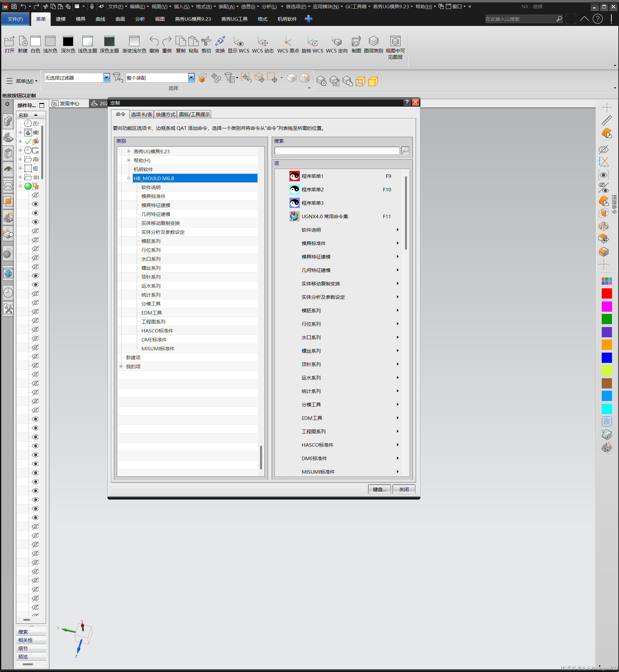This screenshot has height=672, width=619.
Task: Open the 无选择过滤器 dropdown
Action: [107, 78]
